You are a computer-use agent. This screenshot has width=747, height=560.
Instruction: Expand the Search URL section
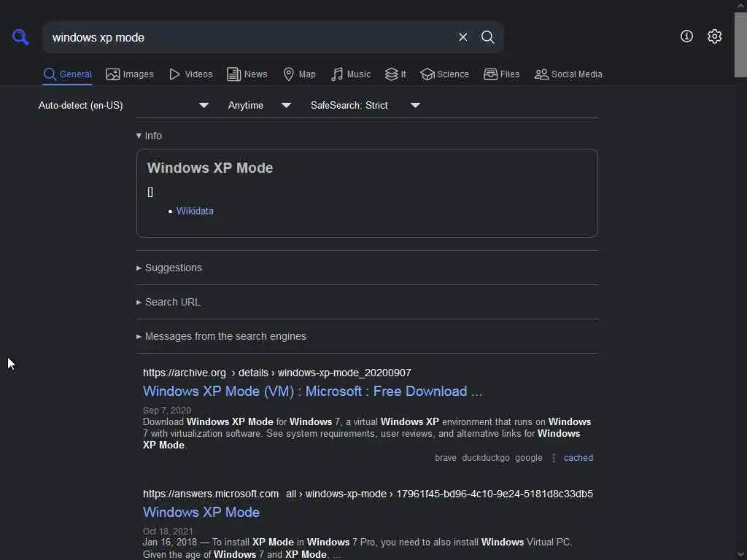169,302
